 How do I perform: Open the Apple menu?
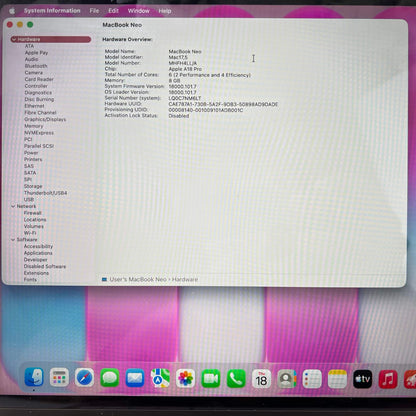click(x=12, y=11)
